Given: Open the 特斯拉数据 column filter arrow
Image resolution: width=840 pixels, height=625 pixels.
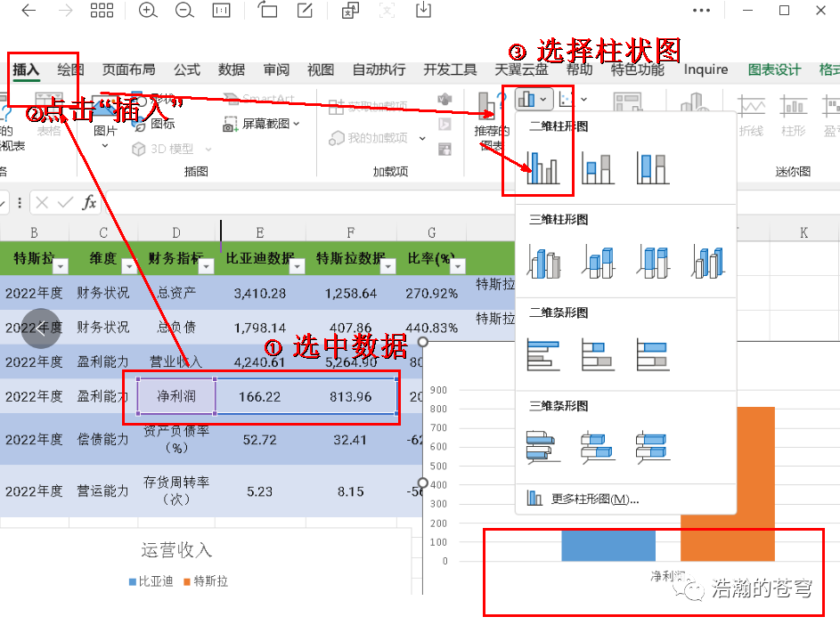Looking at the screenshot, I should click(x=388, y=266).
